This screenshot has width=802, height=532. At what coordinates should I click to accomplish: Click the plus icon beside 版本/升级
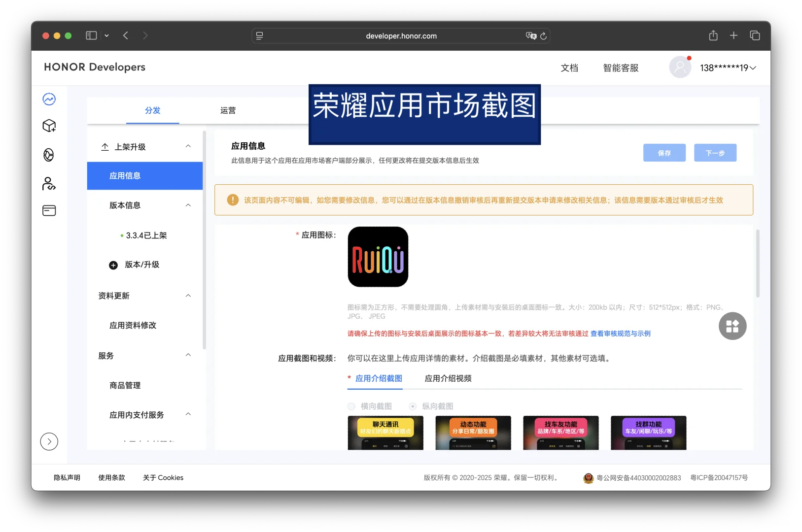(x=113, y=265)
